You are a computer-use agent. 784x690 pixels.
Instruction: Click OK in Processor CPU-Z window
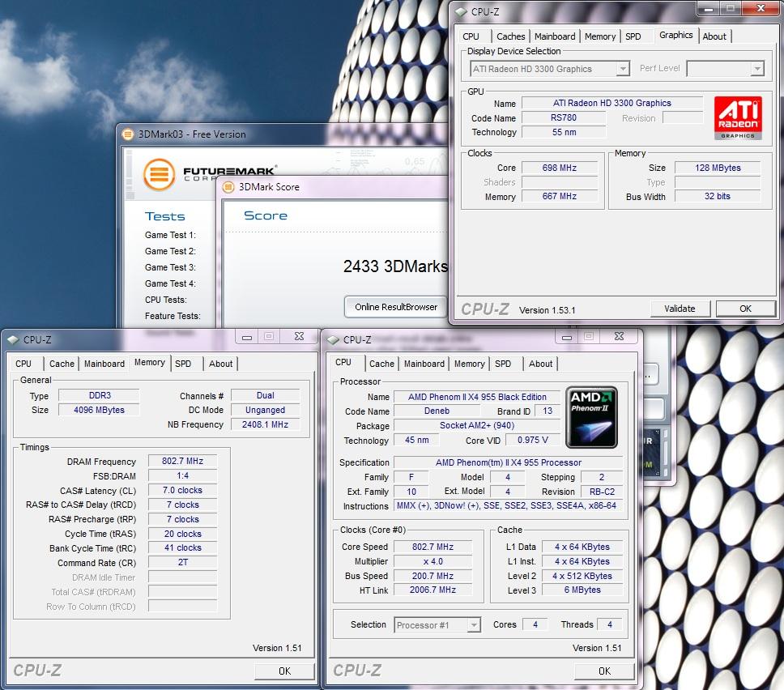point(604,671)
